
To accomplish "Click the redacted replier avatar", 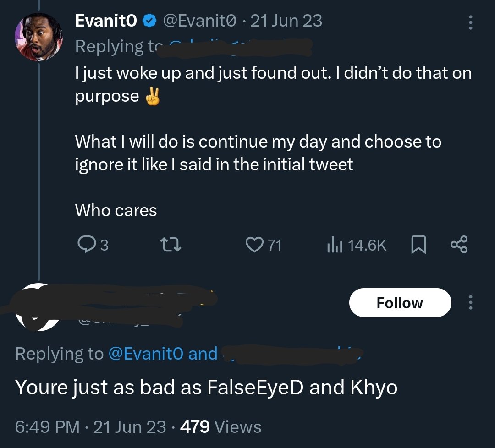I will [x=38, y=307].
